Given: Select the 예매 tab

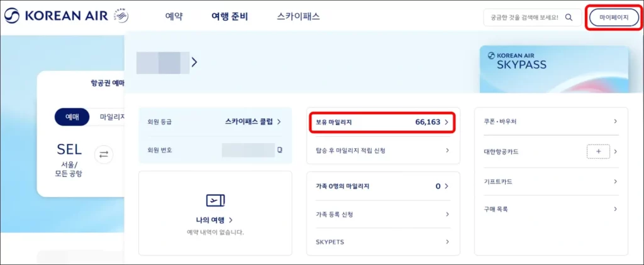Looking at the screenshot, I should 72,117.
